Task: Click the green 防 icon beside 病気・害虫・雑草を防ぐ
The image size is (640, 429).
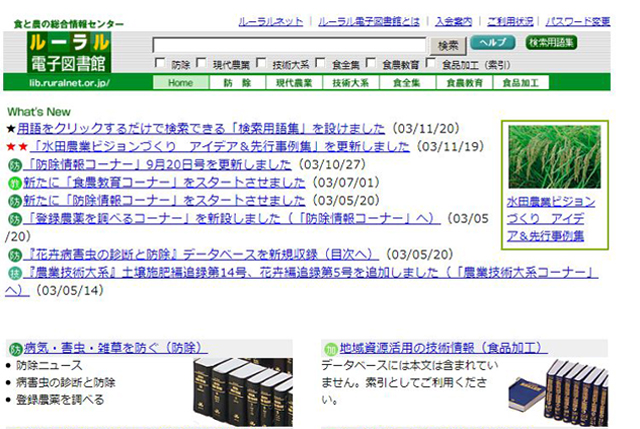Action: click(14, 349)
